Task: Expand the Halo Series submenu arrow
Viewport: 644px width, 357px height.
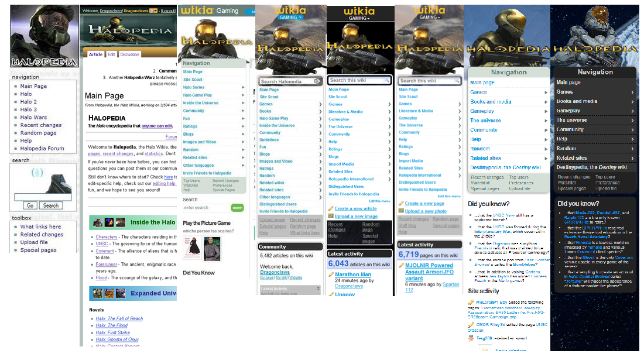Action: point(243,87)
